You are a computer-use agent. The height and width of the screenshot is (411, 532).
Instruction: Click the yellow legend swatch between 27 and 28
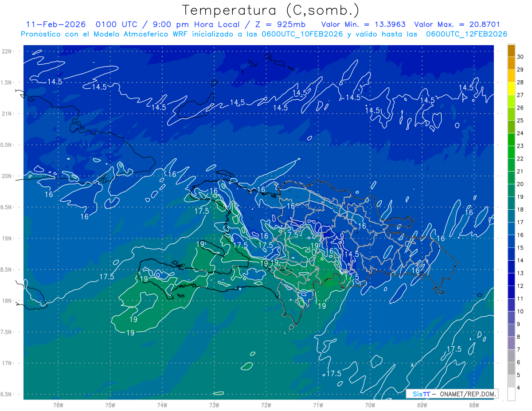(511, 89)
